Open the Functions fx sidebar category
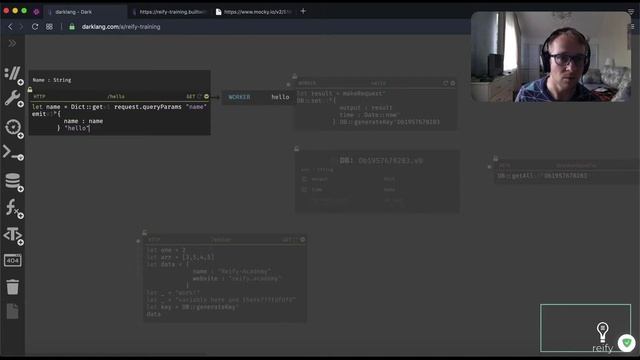Image resolution: width=640 pixels, height=360 pixels. (11, 207)
